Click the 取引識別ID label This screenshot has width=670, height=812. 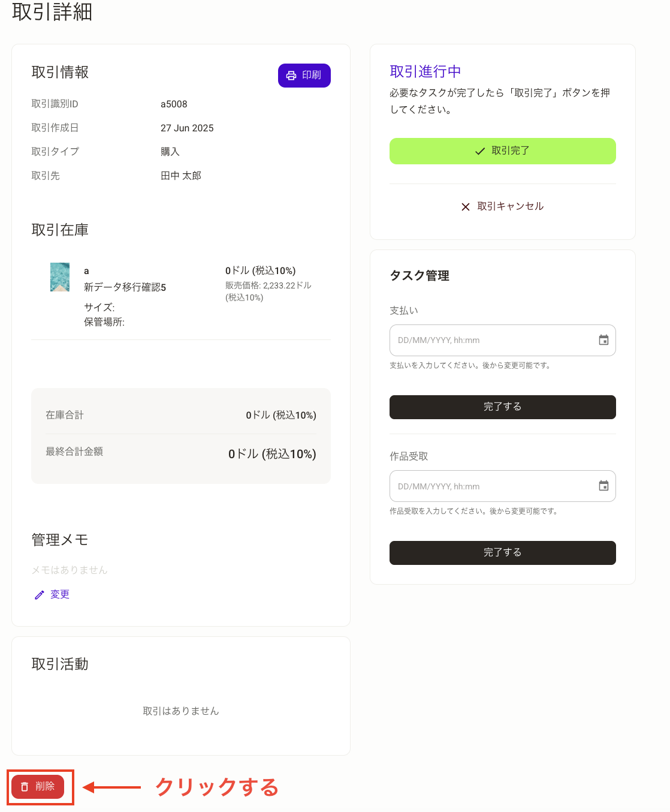click(55, 104)
